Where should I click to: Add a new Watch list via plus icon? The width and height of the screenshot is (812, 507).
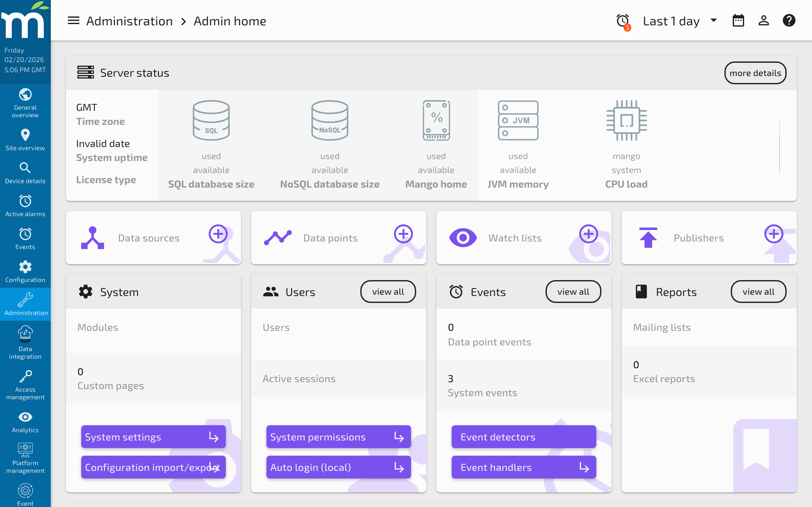589,234
